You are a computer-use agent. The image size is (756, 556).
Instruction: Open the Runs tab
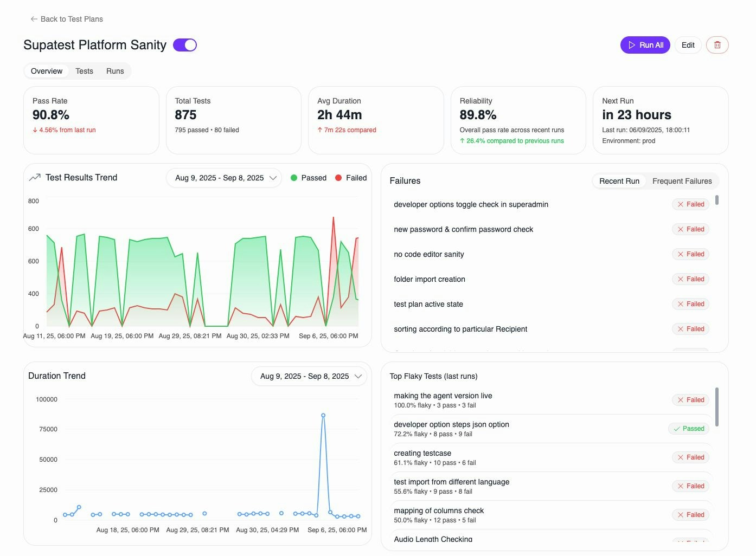[x=115, y=71]
